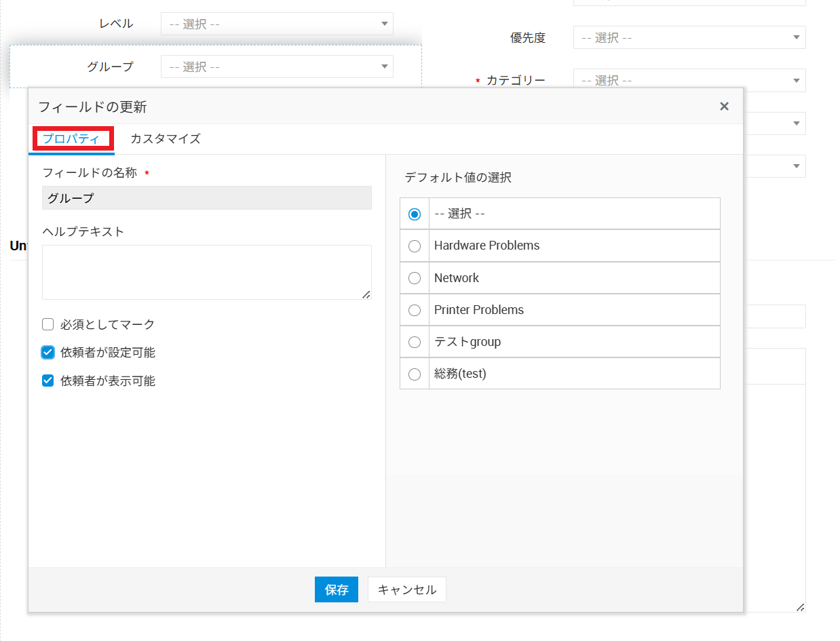Click the フィールドの名称 input field

pos(206,198)
